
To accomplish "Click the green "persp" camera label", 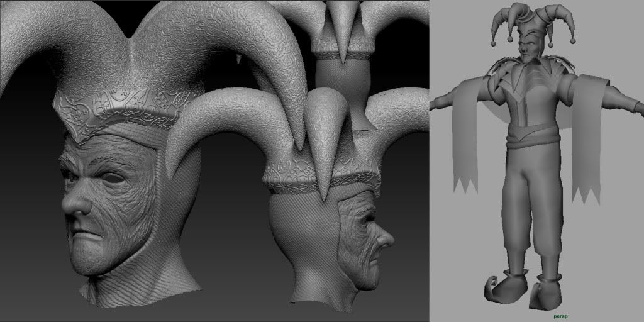I will (x=560, y=316).
